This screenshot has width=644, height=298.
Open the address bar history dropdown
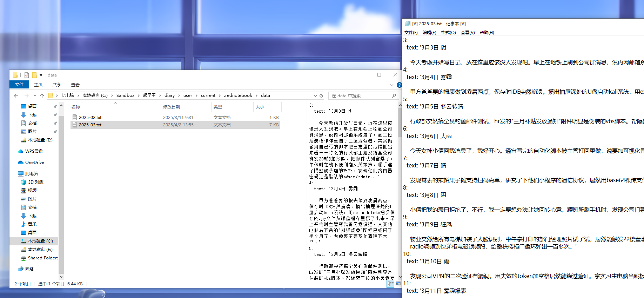[x=315, y=95]
